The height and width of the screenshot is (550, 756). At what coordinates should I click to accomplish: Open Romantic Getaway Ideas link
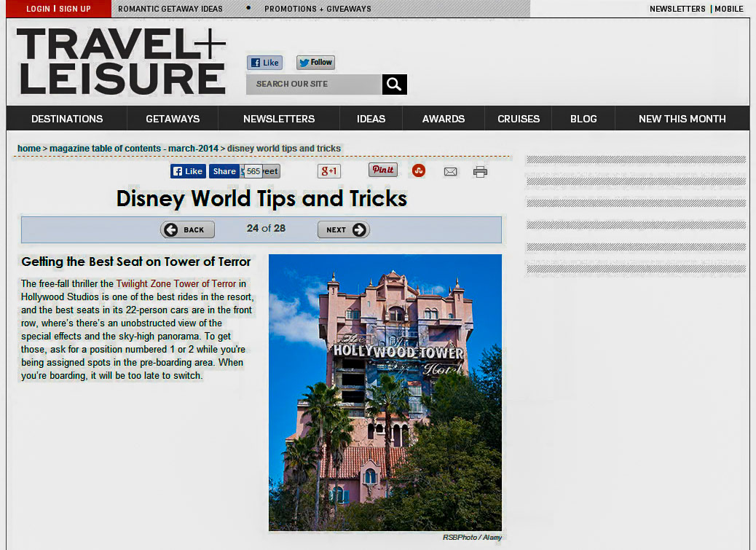pos(170,9)
